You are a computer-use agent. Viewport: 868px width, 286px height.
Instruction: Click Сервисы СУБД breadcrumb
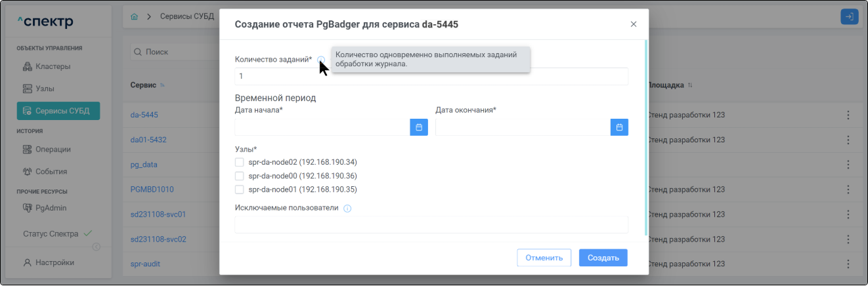pos(187,16)
